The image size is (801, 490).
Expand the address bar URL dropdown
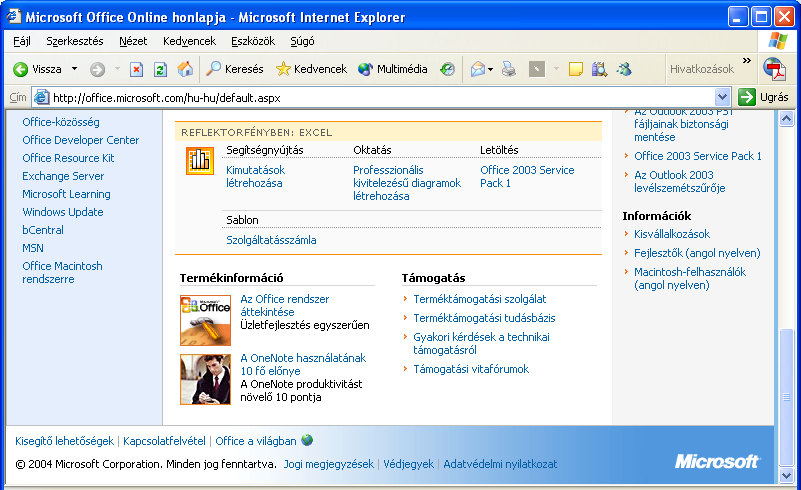(x=722, y=97)
